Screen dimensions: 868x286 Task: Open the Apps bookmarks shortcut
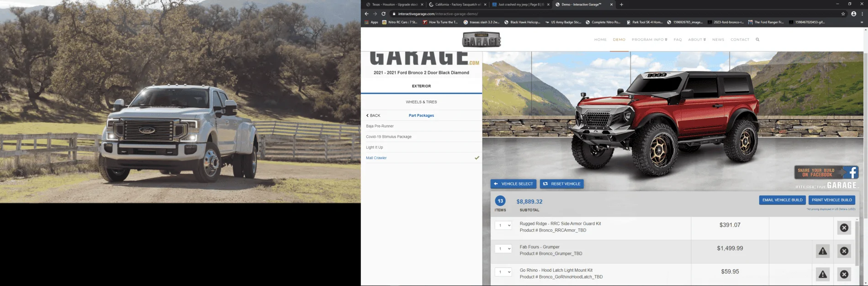(371, 22)
